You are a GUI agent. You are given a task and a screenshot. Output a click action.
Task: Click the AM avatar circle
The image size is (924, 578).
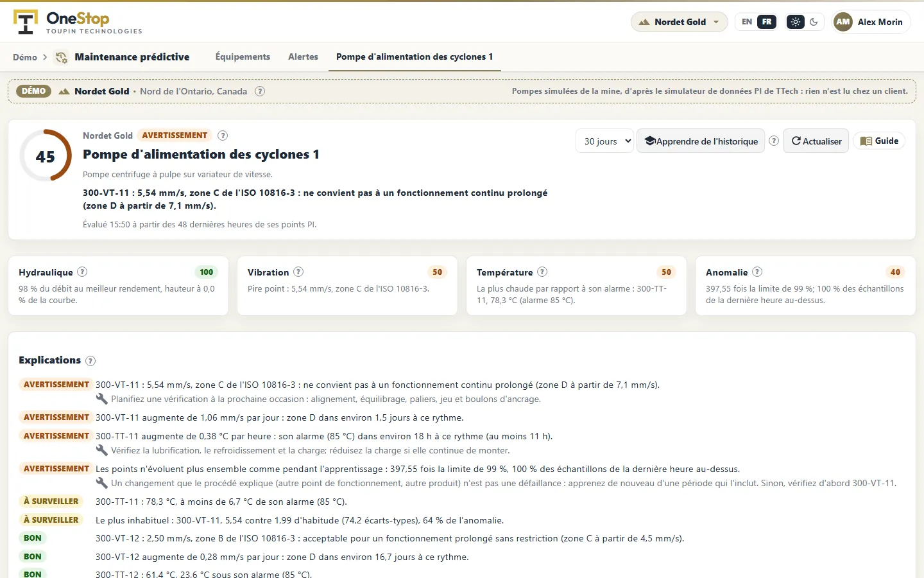[843, 22]
